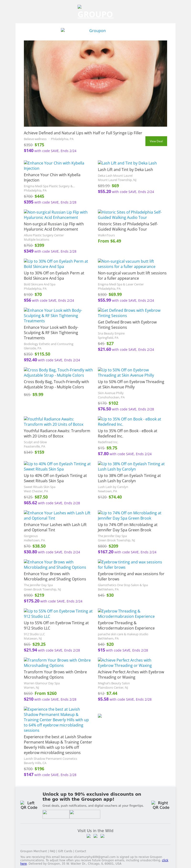Open the middle social media icon
Screen dimensions: 191x868
95,836
